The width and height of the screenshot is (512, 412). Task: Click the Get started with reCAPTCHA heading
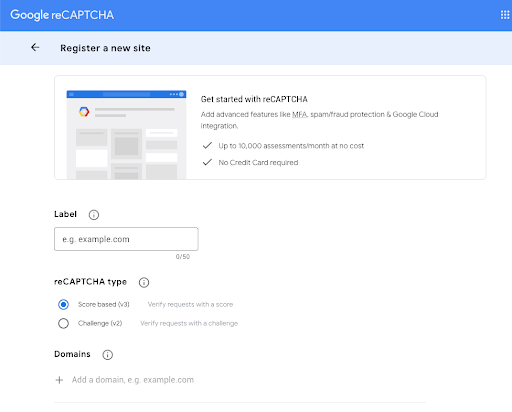click(x=254, y=99)
